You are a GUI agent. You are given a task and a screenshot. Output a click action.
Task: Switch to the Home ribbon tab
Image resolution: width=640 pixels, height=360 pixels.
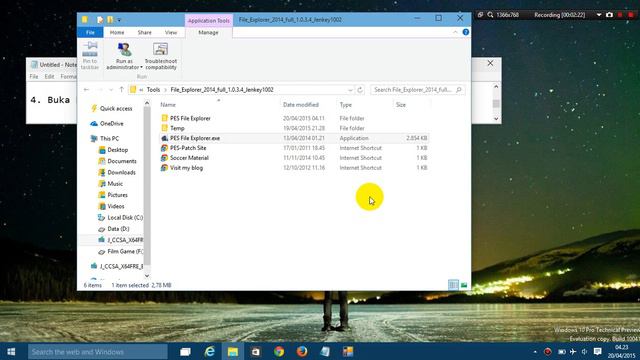click(x=117, y=32)
